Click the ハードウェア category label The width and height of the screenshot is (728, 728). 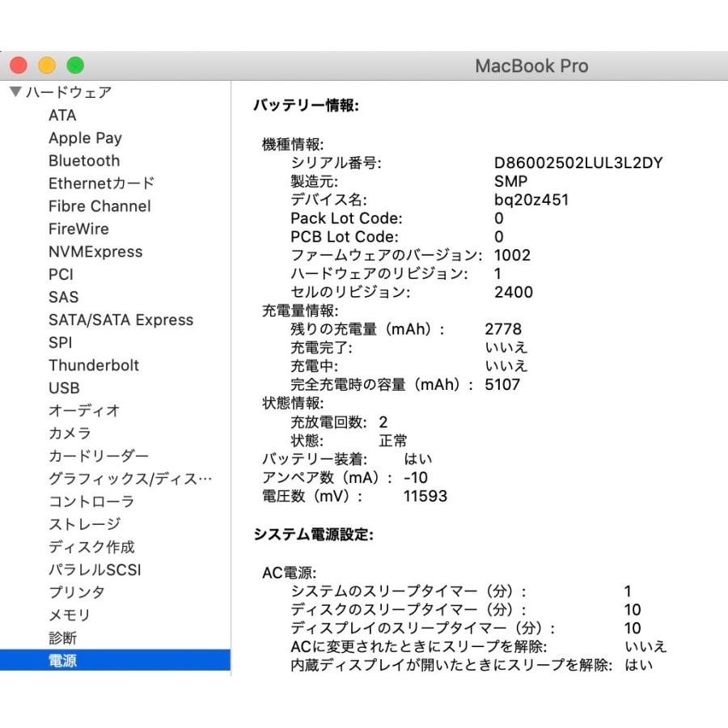(68, 92)
